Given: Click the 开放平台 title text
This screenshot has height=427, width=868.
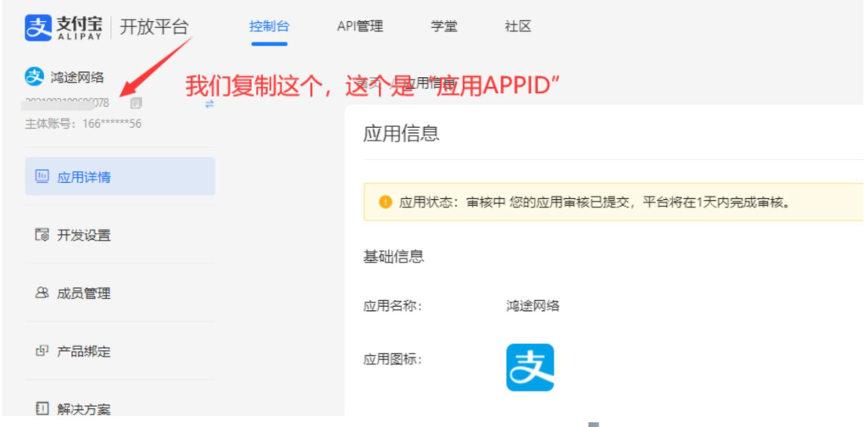Looking at the screenshot, I should [154, 26].
